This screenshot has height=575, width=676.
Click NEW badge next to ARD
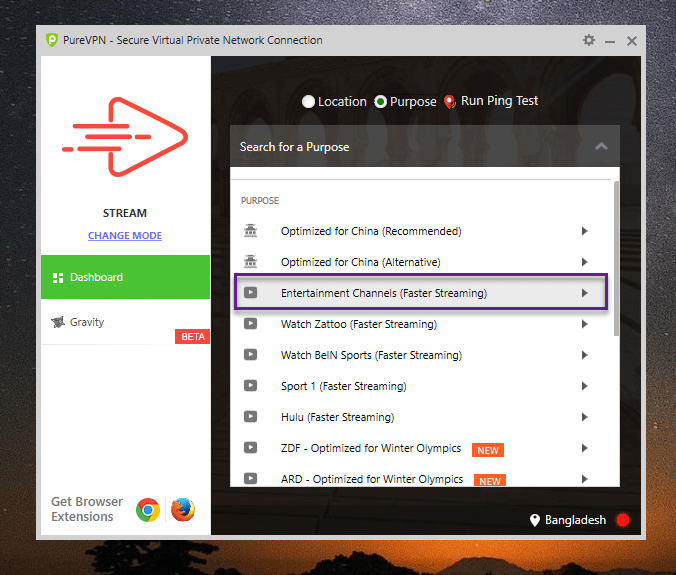[x=490, y=480]
